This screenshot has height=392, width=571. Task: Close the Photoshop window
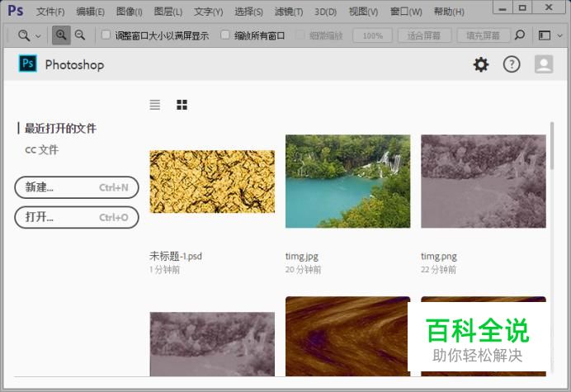549,7
